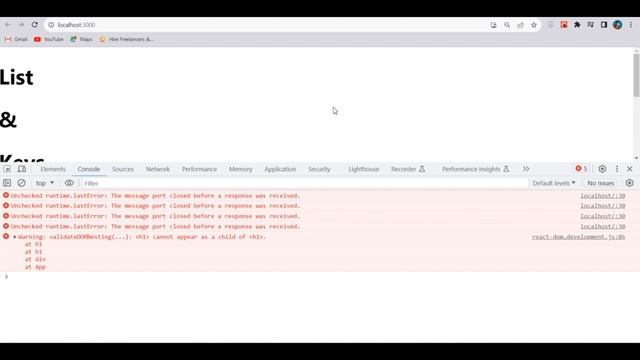This screenshot has width=640, height=360.
Task: Activate the inspect element picker
Action: (x=7, y=169)
